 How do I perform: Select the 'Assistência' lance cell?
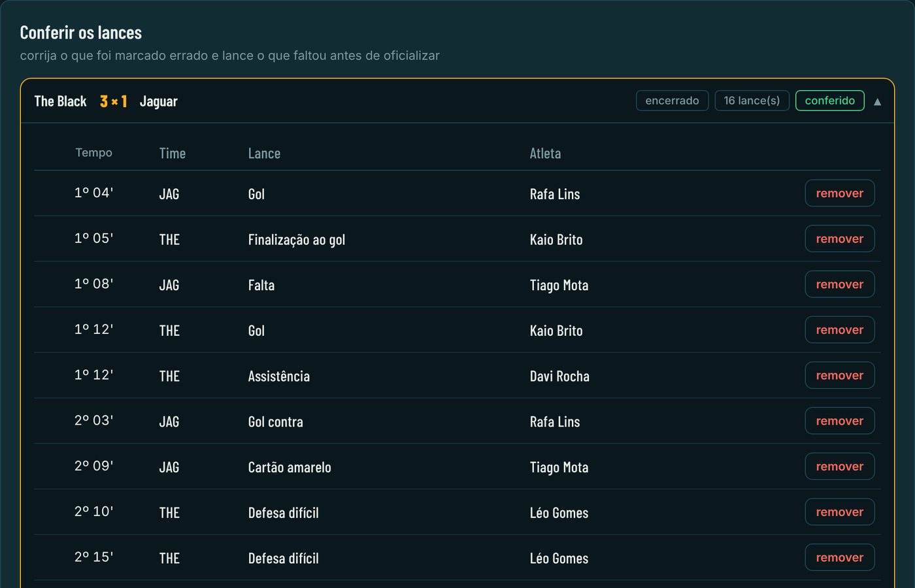tap(279, 376)
